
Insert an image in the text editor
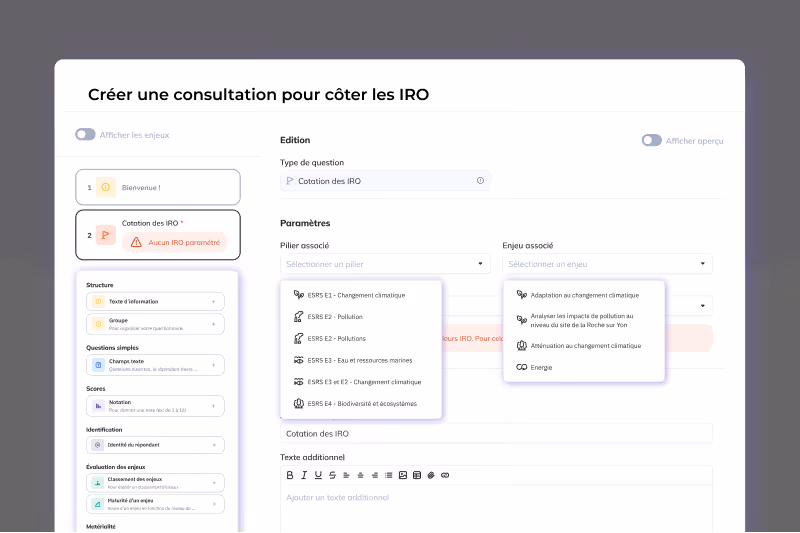[403, 475]
